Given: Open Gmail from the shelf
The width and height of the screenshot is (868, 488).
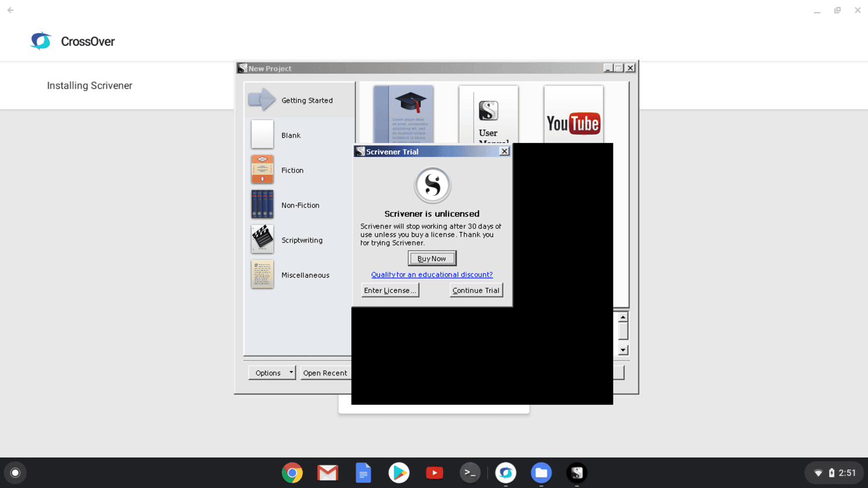Looking at the screenshot, I should pos(328,473).
